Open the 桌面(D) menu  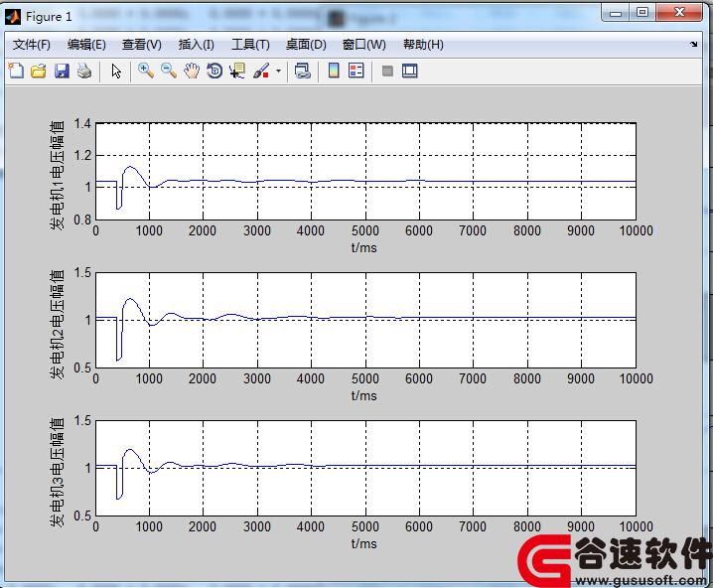click(x=306, y=45)
